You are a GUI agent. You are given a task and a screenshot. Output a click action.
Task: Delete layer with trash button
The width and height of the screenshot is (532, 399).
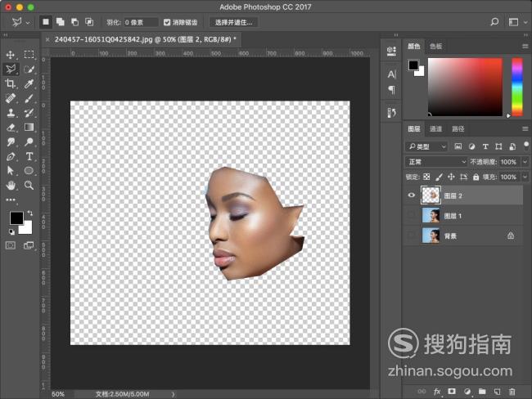click(x=512, y=392)
